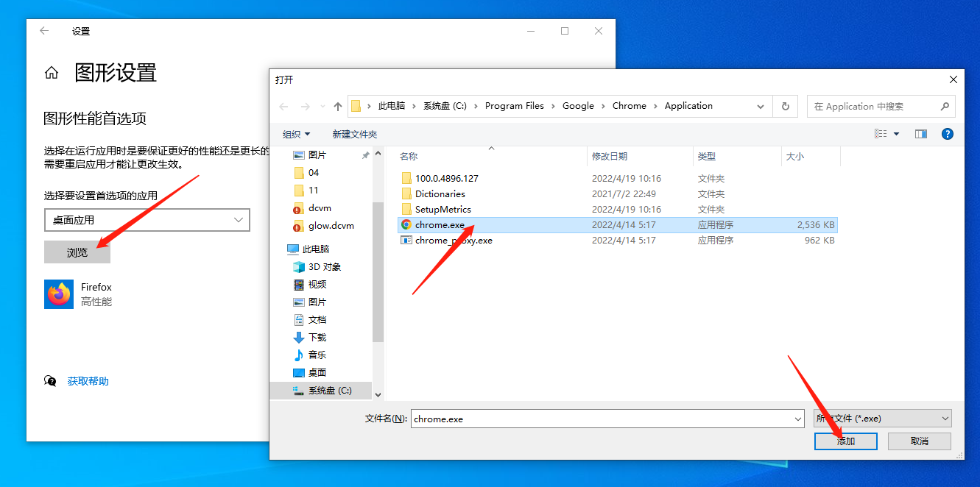
Task: Click 系统盘 (C:) in the address breadcrumb
Action: [445, 106]
